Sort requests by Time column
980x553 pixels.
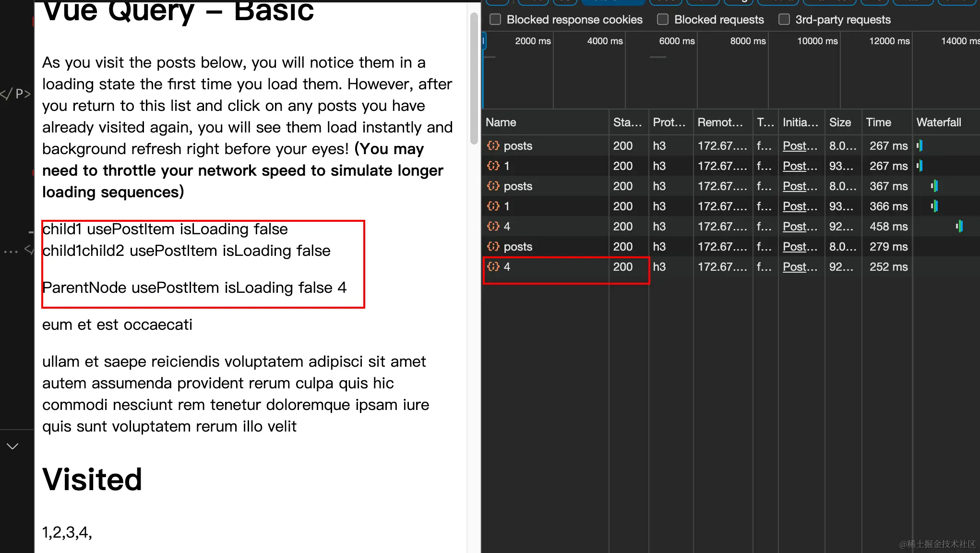[x=878, y=122]
